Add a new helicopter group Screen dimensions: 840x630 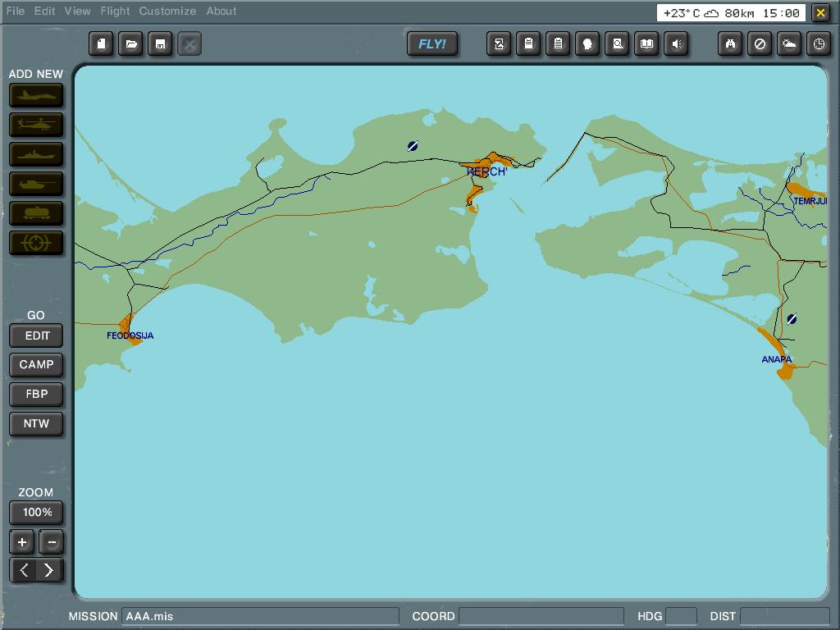pos(36,126)
